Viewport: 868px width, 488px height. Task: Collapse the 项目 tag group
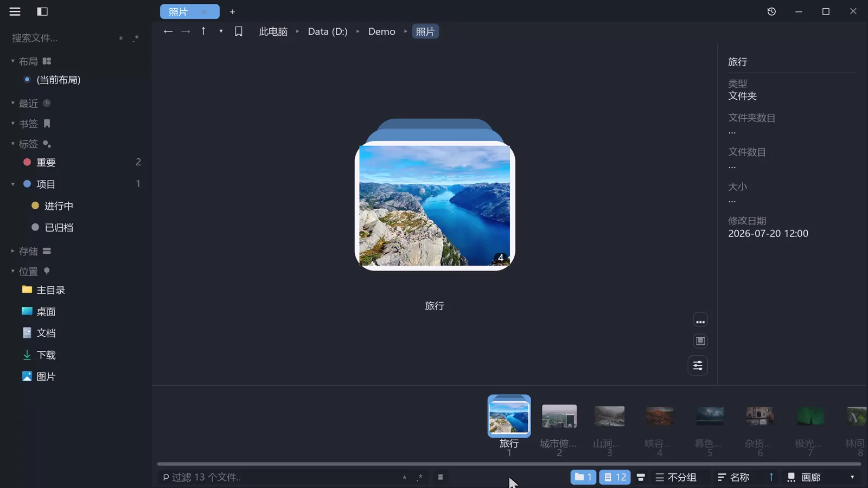click(12, 184)
